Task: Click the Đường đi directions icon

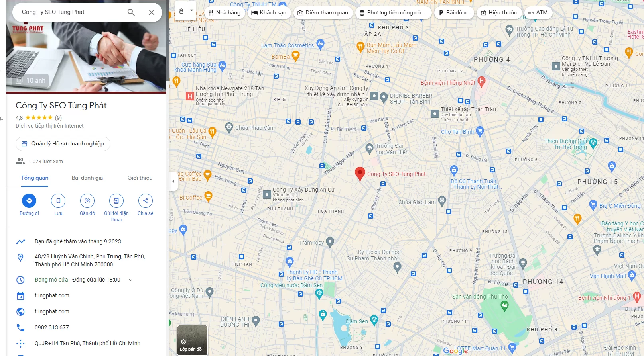Action: pyautogui.click(x=29, y=201)
